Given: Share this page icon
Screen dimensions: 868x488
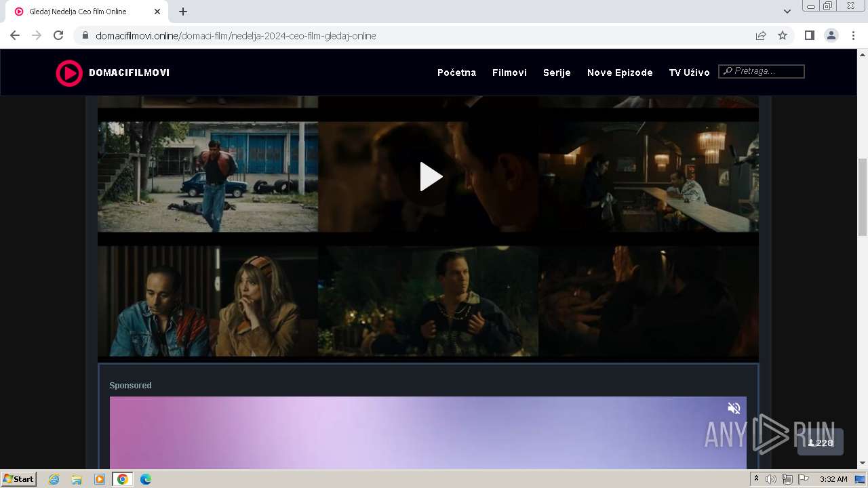Looking at the screenshot, I should (x=761, y=35).
